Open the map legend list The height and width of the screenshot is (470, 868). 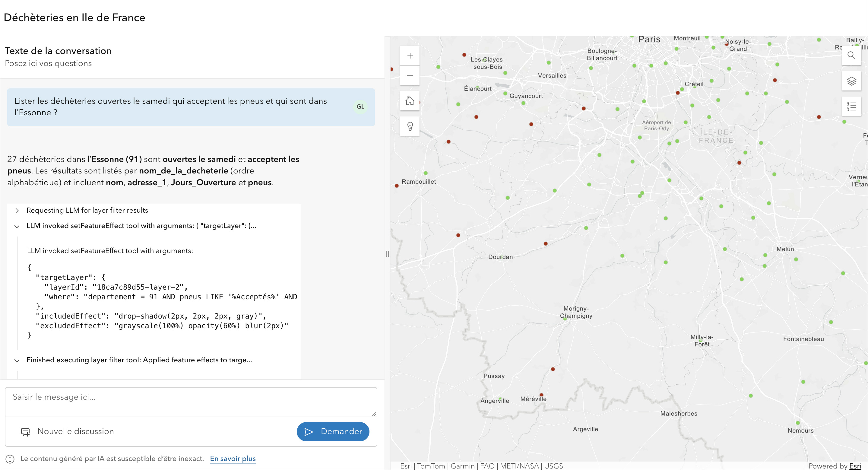[x=851, y=106]
